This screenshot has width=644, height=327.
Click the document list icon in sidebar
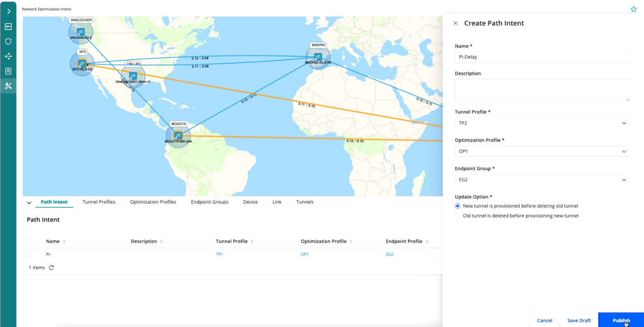pos(8,71)
